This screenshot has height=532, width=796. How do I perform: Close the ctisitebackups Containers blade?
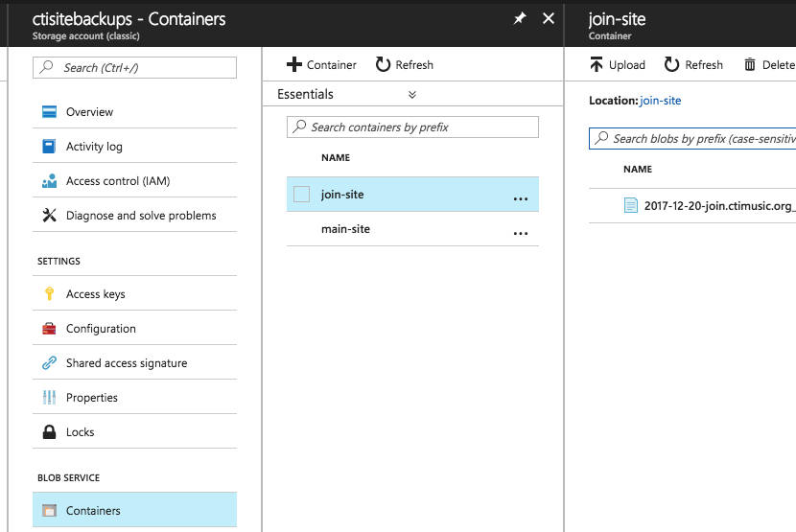[549, 18]
